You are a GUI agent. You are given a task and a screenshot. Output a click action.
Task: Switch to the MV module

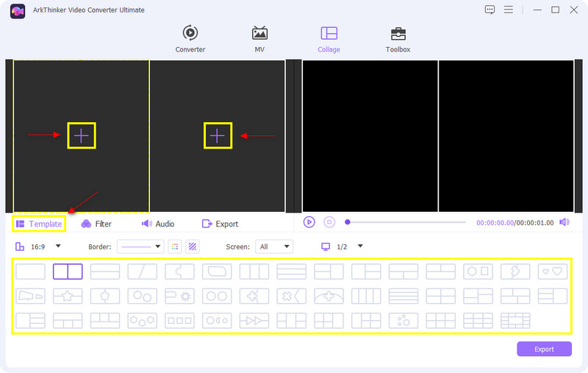[259, 39]
